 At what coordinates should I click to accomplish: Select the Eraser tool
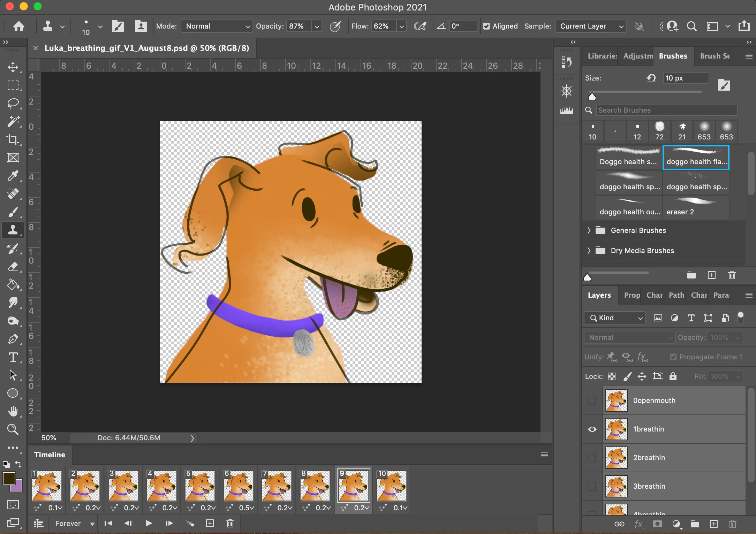[13, 267]
